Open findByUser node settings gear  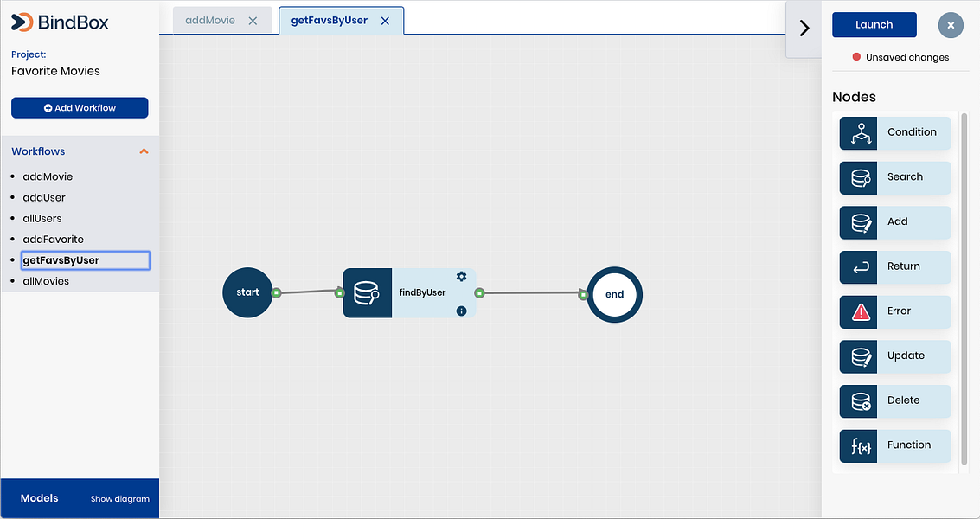point(461,277)
